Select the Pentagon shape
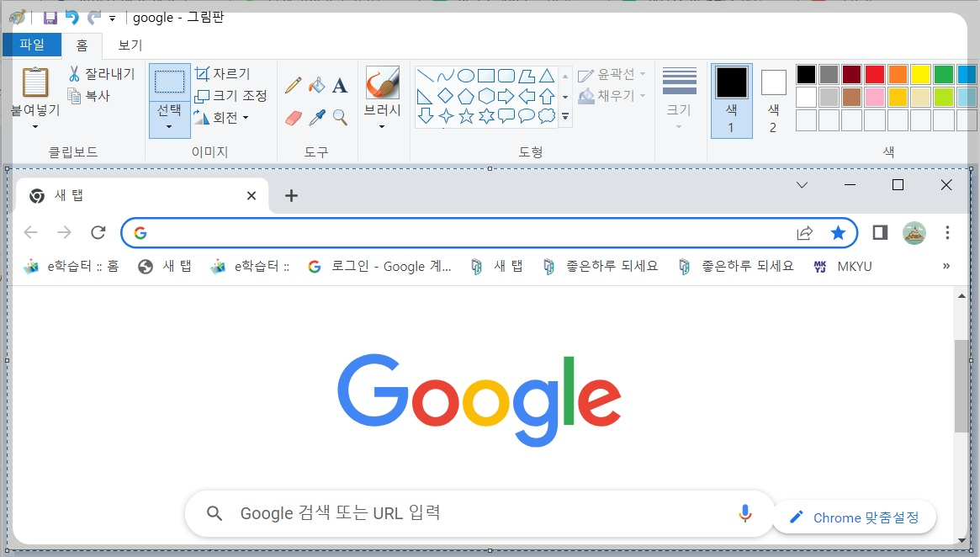 click(466, 96)
